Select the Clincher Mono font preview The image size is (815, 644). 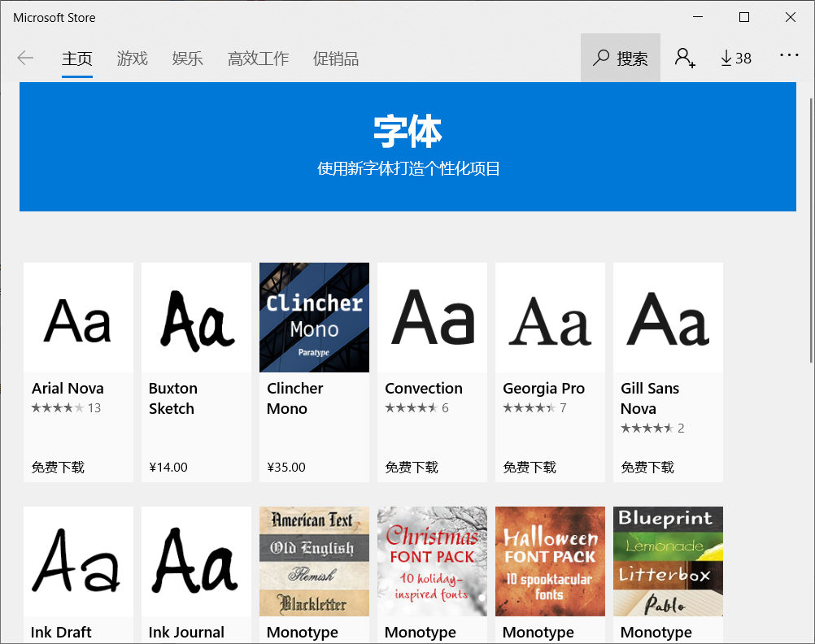(314, 317)
